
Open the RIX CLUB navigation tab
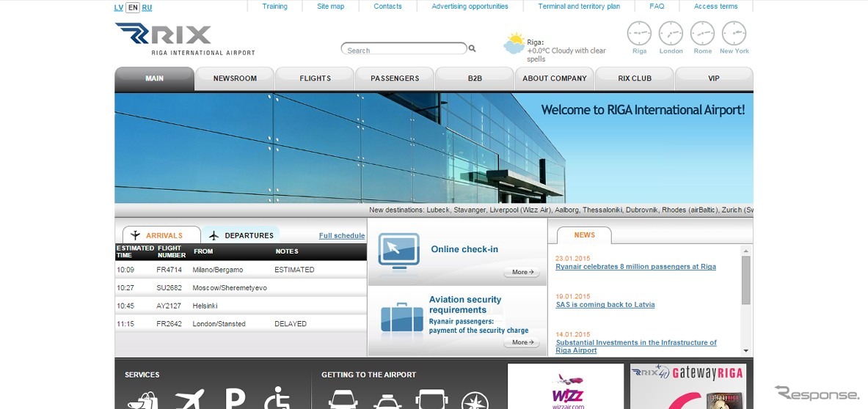635,78
